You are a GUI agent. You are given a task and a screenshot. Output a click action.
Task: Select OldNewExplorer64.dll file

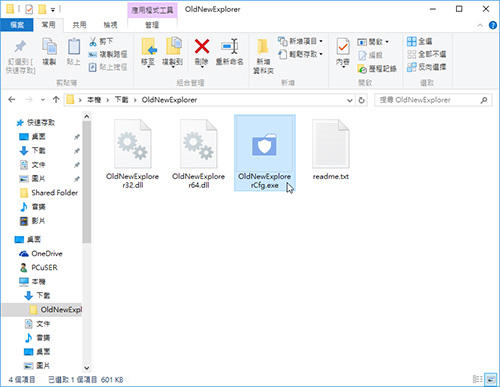pyautogui.click(x=198, y=154)
